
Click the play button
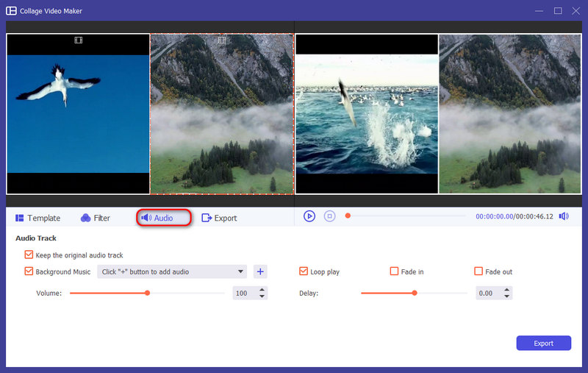[x=309, y=216]
